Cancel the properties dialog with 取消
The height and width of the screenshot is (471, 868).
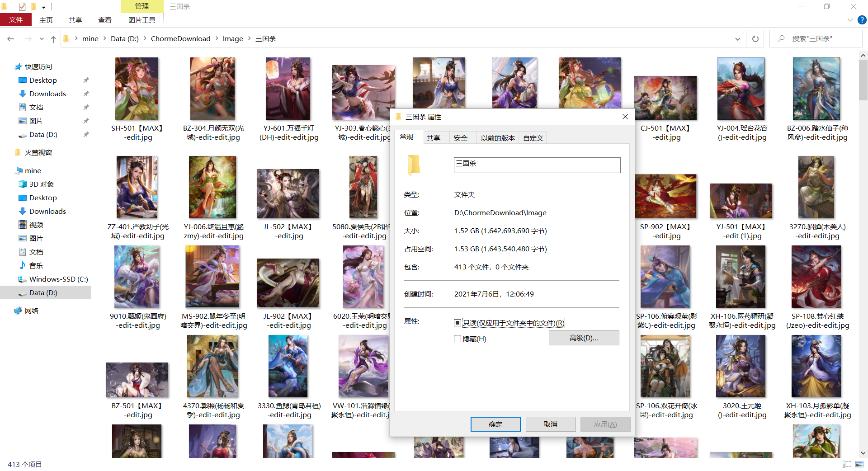(551, 424)
